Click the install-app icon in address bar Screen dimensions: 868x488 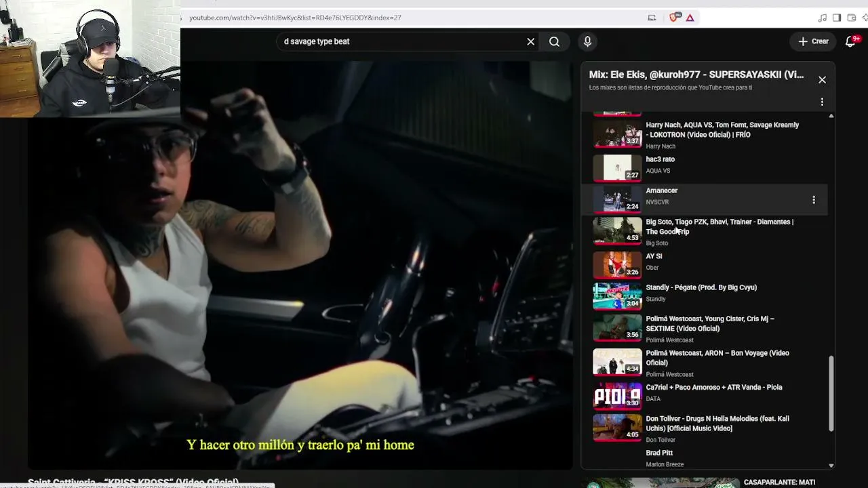tap(652, 18)
